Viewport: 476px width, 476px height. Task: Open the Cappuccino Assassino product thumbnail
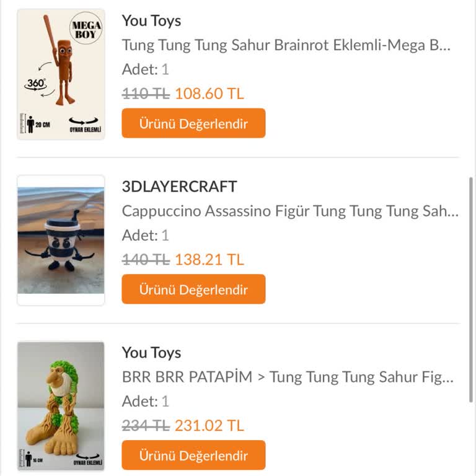(61, 240)
